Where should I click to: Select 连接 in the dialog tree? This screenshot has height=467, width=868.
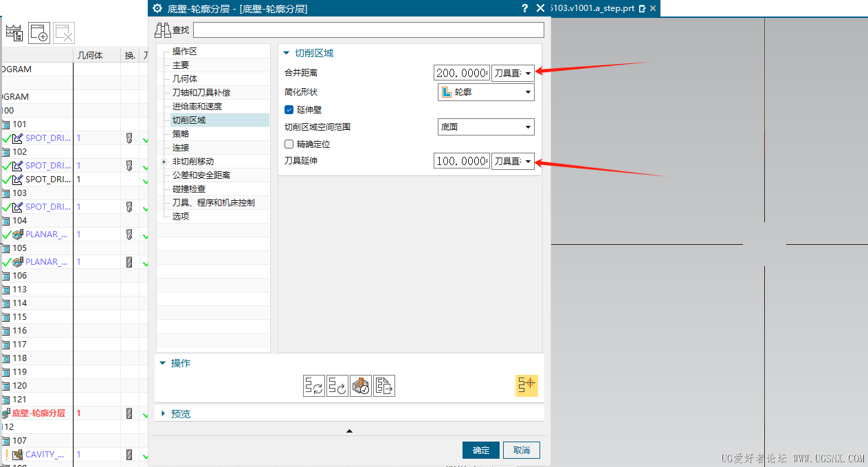181,148
